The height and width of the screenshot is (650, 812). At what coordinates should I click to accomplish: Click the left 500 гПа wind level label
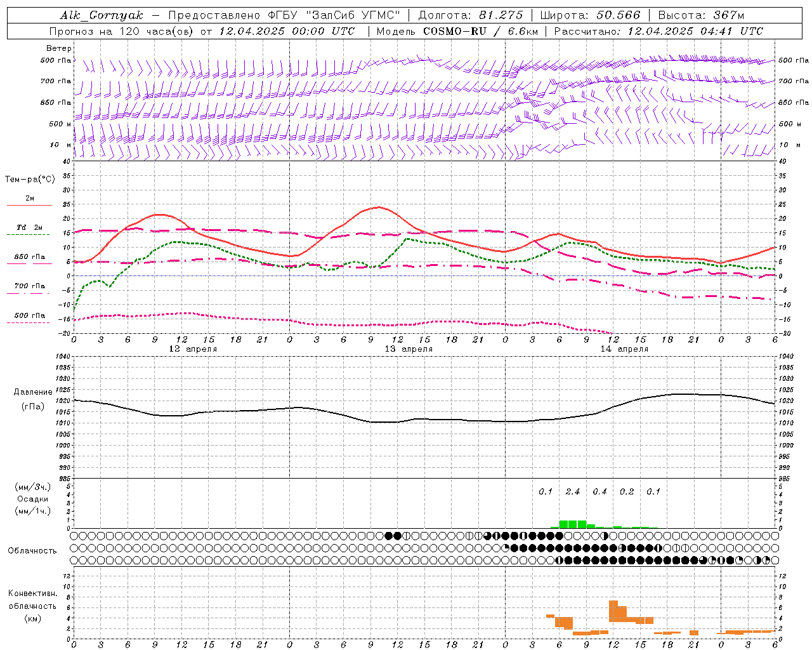pyautogui.click(x=56, y=60)
